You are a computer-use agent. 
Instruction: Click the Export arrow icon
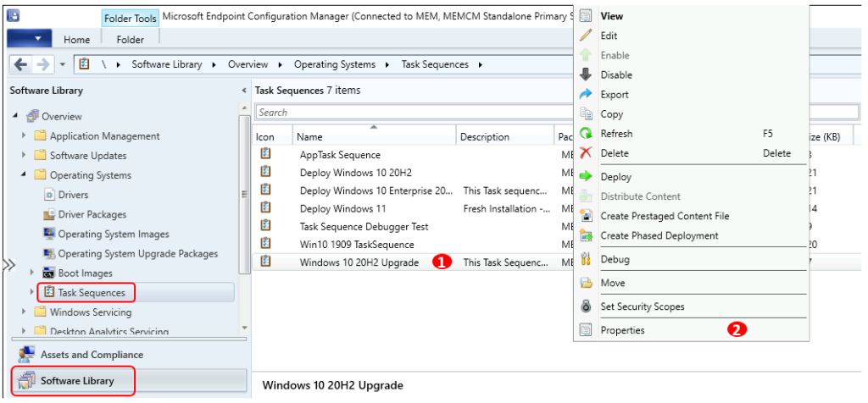coord(585,95)
